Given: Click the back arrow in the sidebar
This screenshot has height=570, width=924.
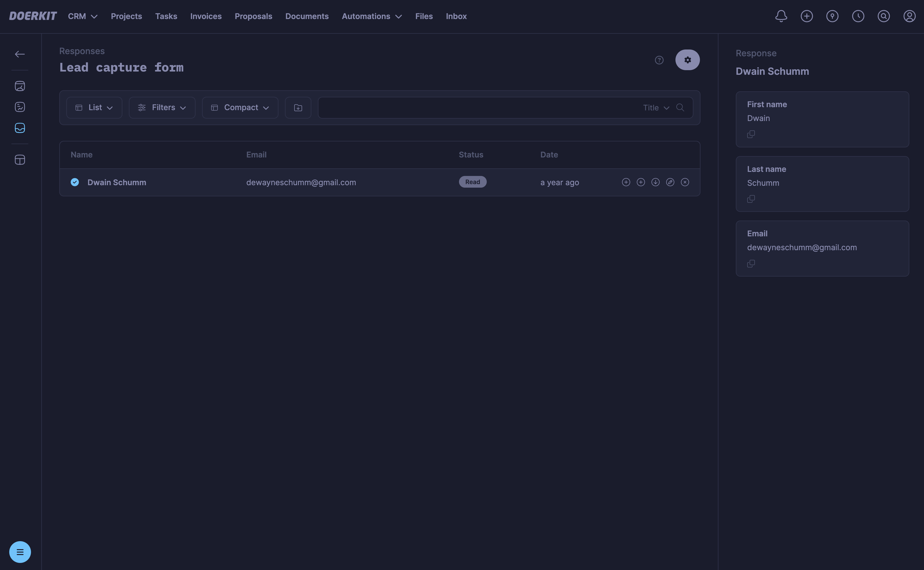Looking at the screenshot, I should [x=20, y=54].
